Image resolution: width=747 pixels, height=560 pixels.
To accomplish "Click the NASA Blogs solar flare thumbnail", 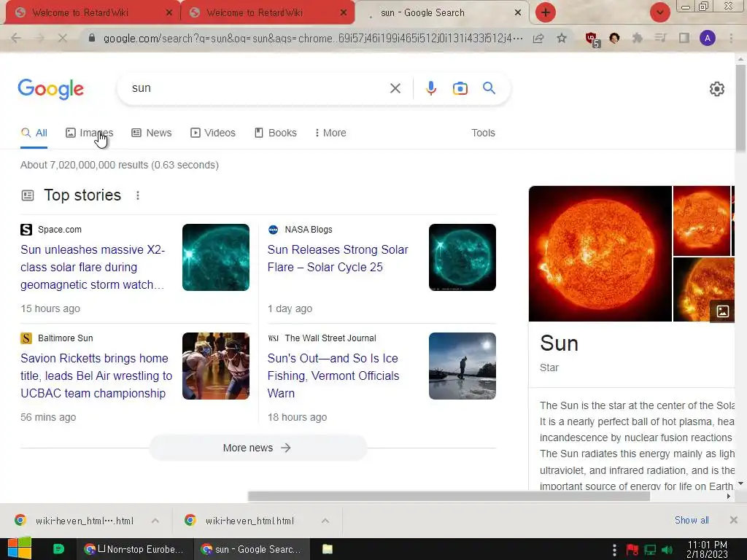I will coord(462,257).
